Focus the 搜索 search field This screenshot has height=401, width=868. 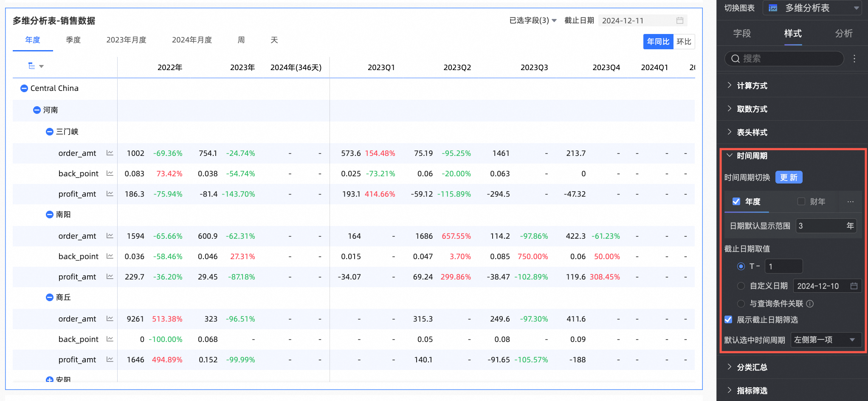point(784,59)
